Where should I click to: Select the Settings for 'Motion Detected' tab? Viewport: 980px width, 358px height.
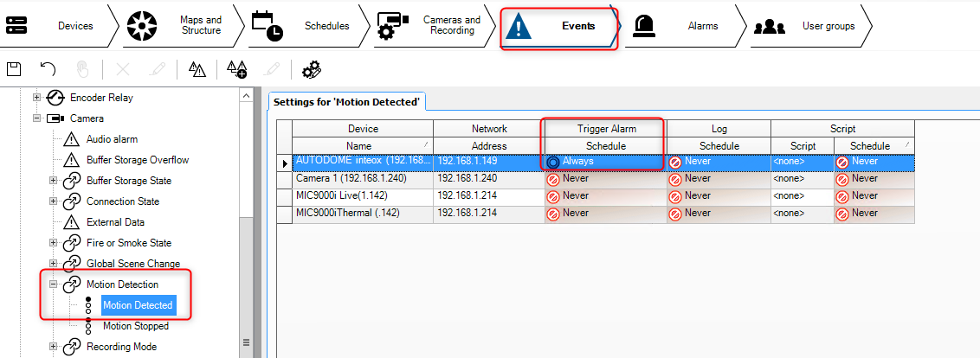[x=346, y=102]
